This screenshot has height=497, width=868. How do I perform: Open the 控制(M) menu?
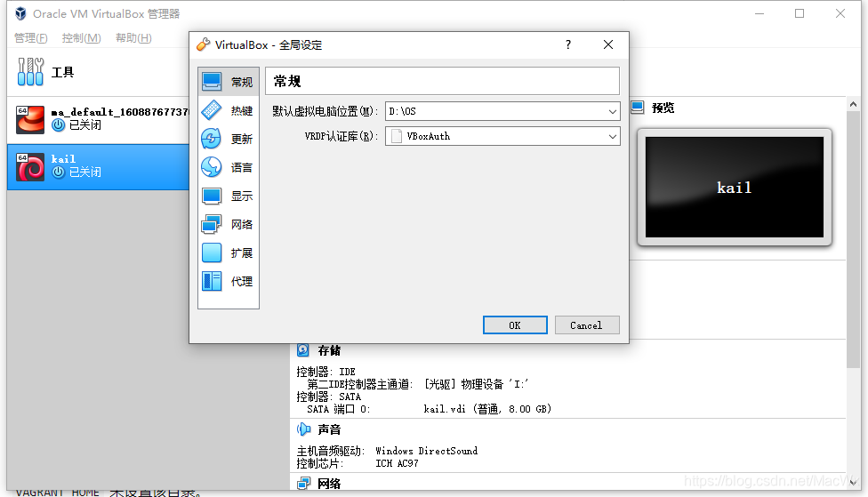pos(82,37)
